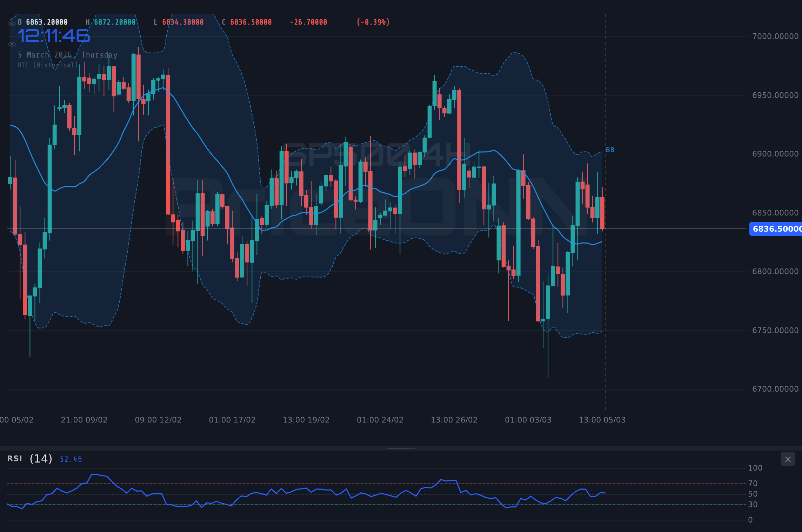The image size is (802, 532).
Task: Click the 7000.00000 price axis label
Action: click(775, 36)
